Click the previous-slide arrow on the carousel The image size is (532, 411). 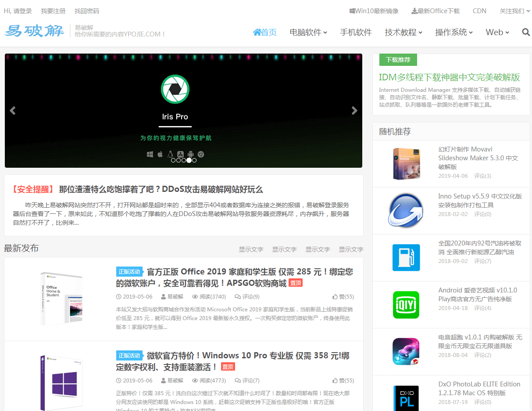pyautogui.click(x=13, y=111)
